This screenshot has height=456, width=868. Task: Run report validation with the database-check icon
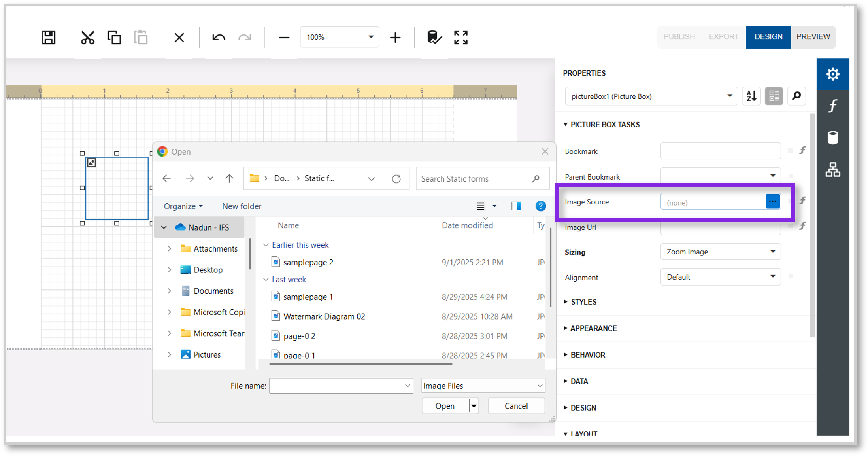[x=434, y=37]
